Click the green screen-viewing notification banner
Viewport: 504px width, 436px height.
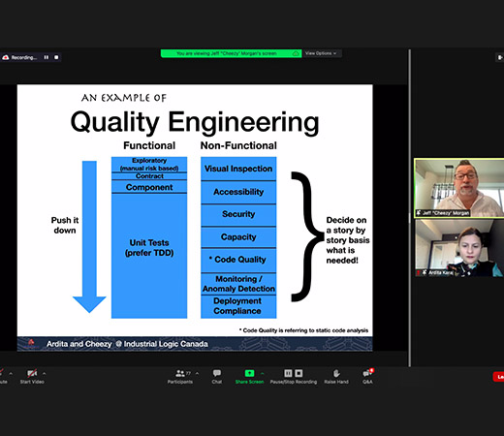pos(232,53)
